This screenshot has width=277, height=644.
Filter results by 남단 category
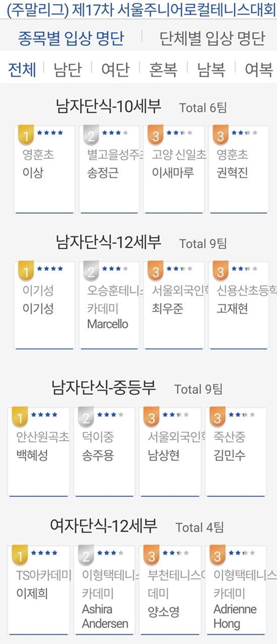pyautogui.click(x=67, y=69)
